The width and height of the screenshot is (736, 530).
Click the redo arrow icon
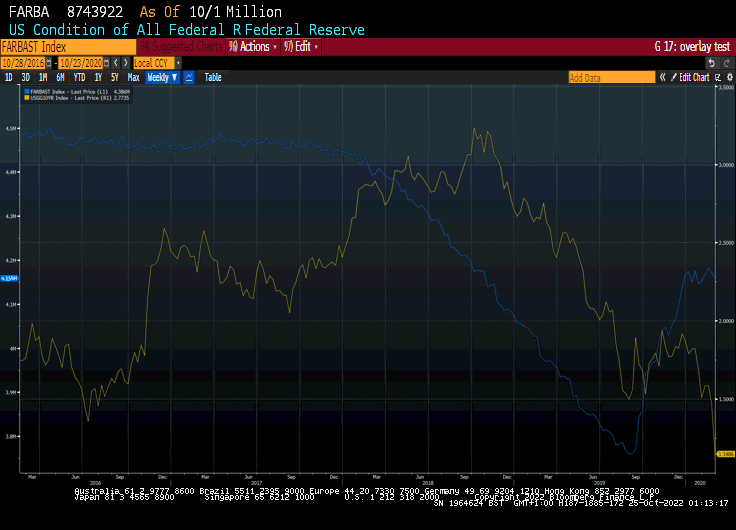pos(727,63)
